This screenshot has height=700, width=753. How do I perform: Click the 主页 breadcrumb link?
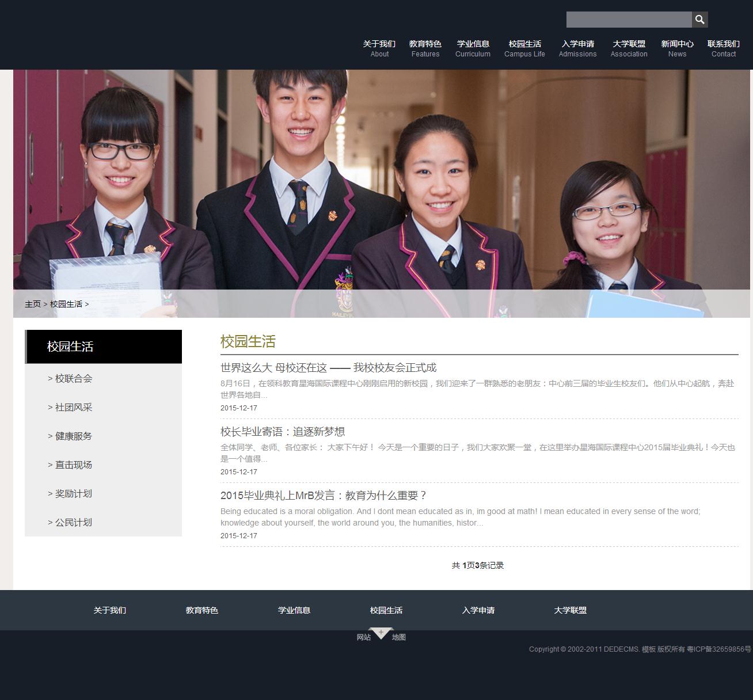point(33,304)
